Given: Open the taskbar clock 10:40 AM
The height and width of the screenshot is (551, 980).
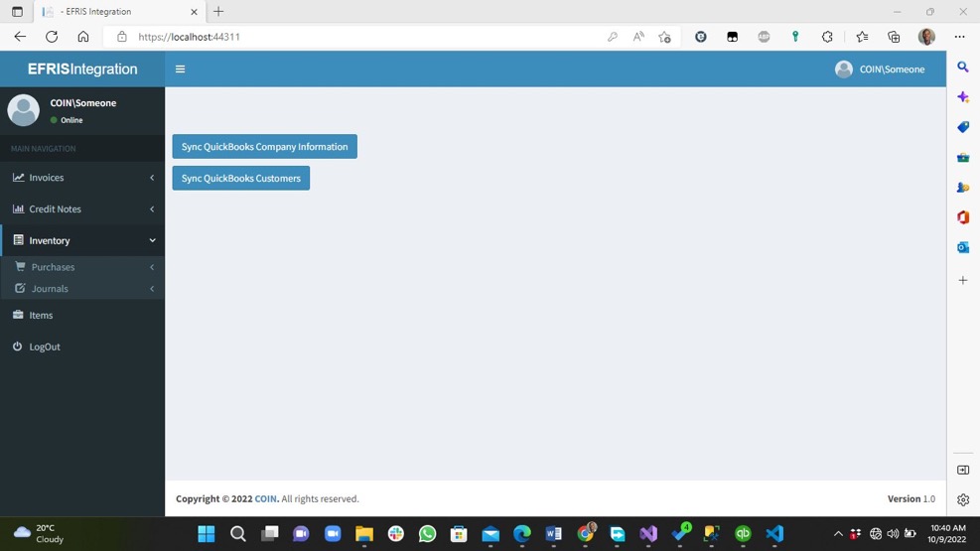Looking at the screenshot, I should coord(947,533).
